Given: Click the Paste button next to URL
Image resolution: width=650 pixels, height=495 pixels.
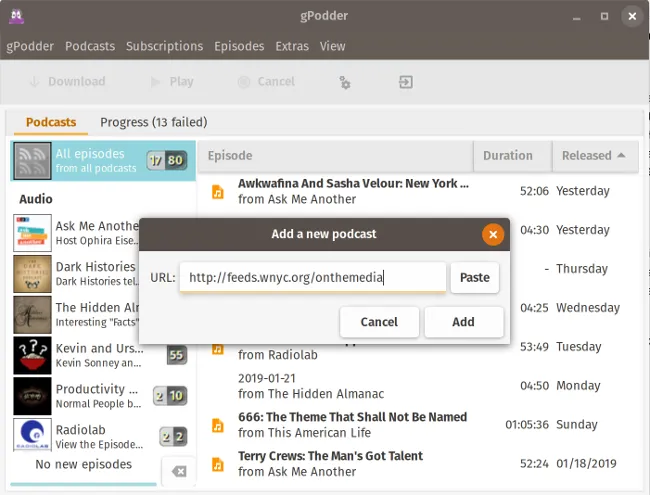Looking at the screenshot, I should (x=474, y=278).
